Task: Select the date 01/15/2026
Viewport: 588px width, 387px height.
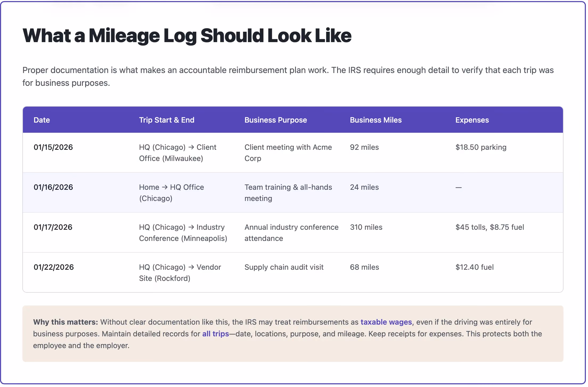Action: click(x=53, y=147)
